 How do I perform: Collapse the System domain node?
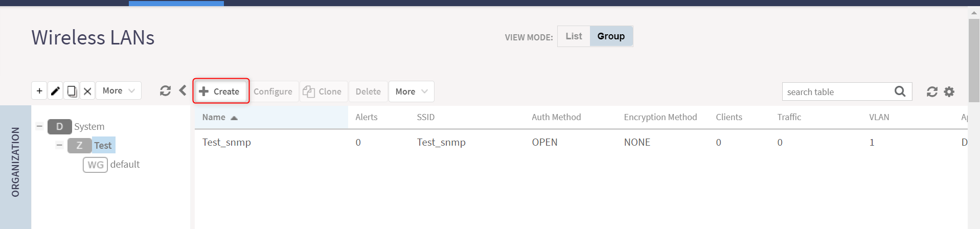click(39, 126)
